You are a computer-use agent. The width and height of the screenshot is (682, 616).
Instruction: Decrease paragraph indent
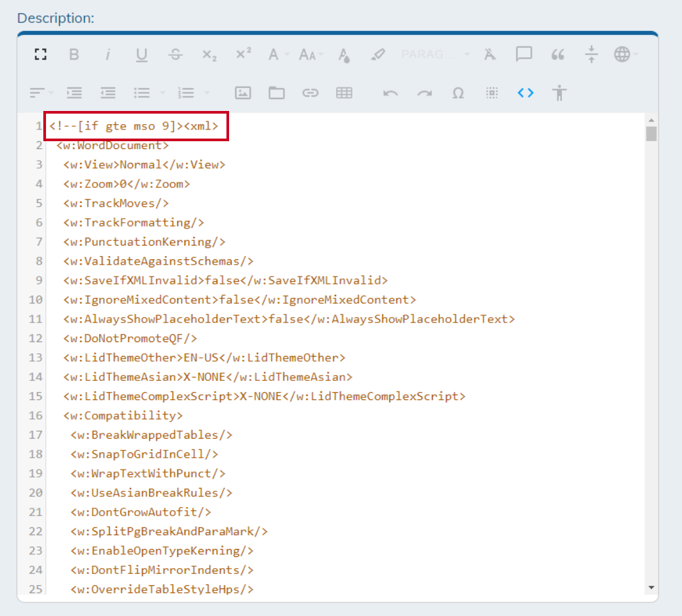[x=108, y=93]
